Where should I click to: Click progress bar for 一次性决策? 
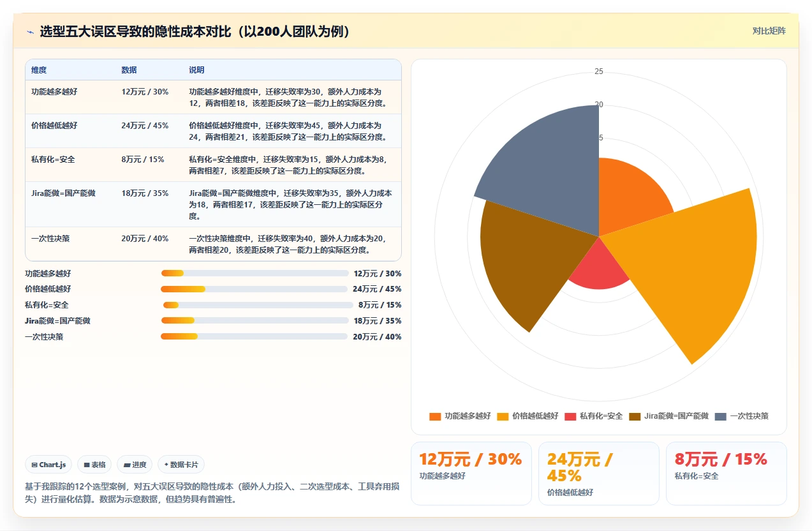click(254, 336)
